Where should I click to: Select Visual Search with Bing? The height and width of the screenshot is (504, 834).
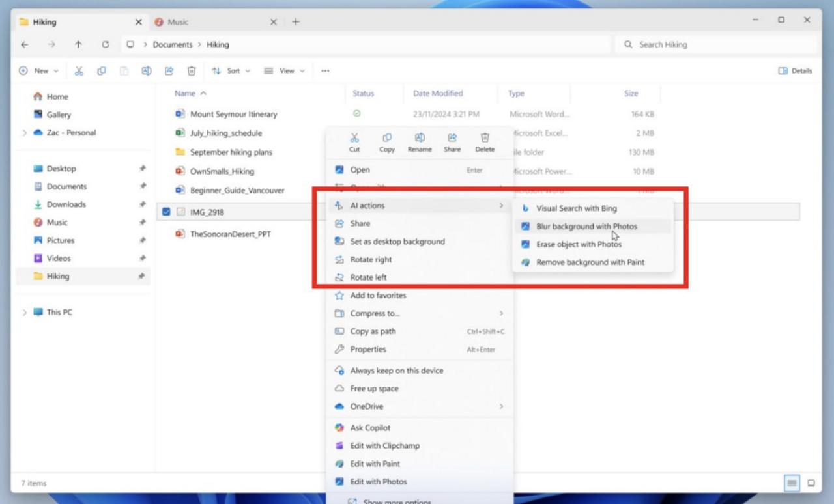coord(592,208)
